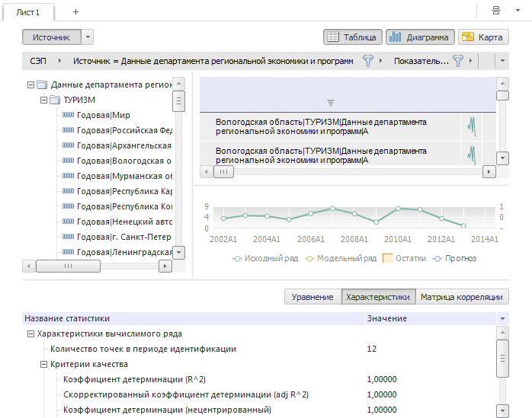Click the filter icon in series table header

coord(331,103)
